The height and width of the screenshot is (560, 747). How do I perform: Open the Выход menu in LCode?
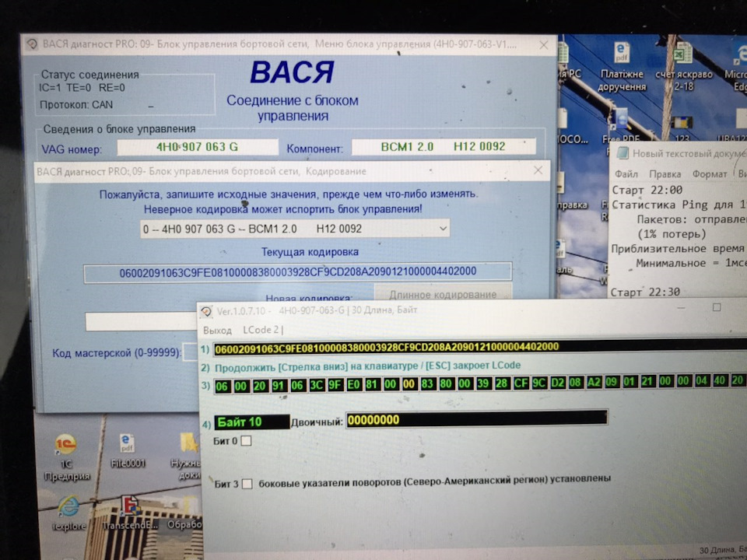[x=217, y=331]
